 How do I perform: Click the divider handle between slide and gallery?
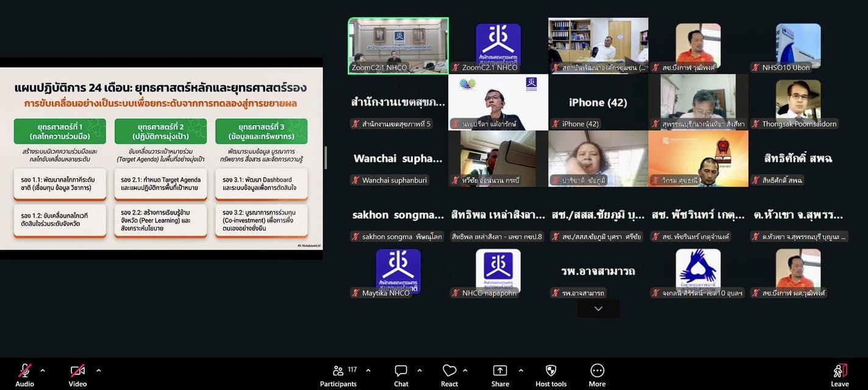325,158
